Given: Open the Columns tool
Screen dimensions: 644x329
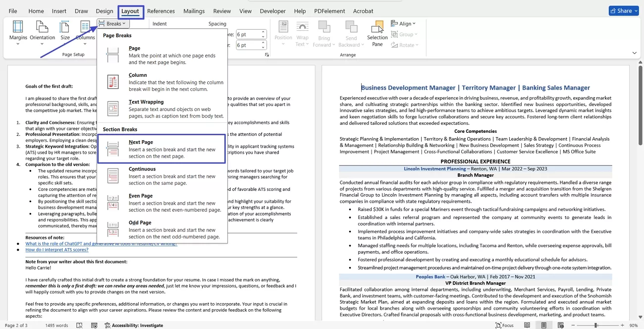Looking at the screenshot, I should coord(85,31).
